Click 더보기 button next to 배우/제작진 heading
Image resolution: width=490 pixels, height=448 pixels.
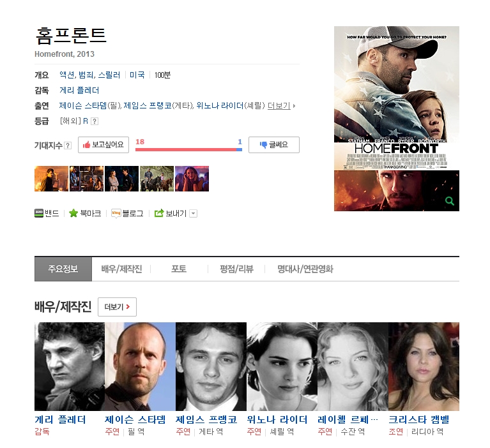(117, 307)
